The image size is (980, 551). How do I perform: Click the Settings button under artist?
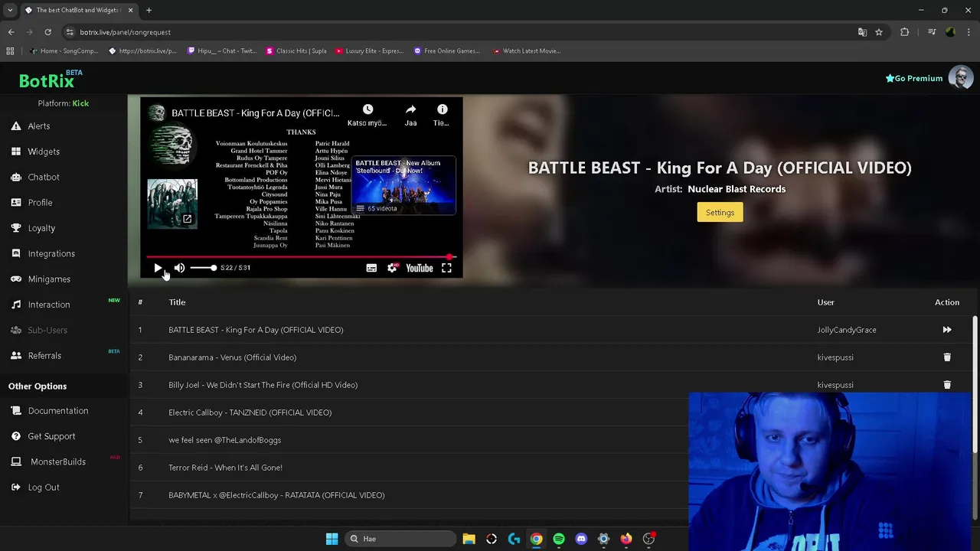(x=720, y=212)
